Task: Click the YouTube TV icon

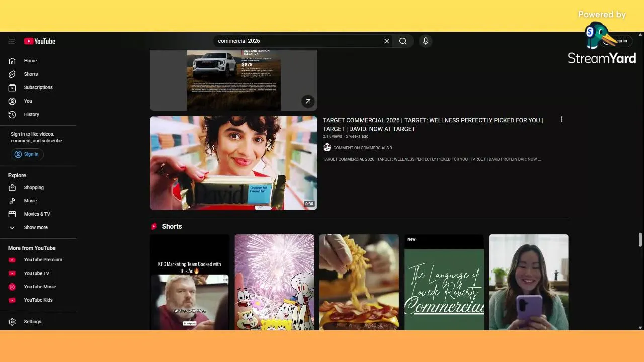Action: (12, 274)
